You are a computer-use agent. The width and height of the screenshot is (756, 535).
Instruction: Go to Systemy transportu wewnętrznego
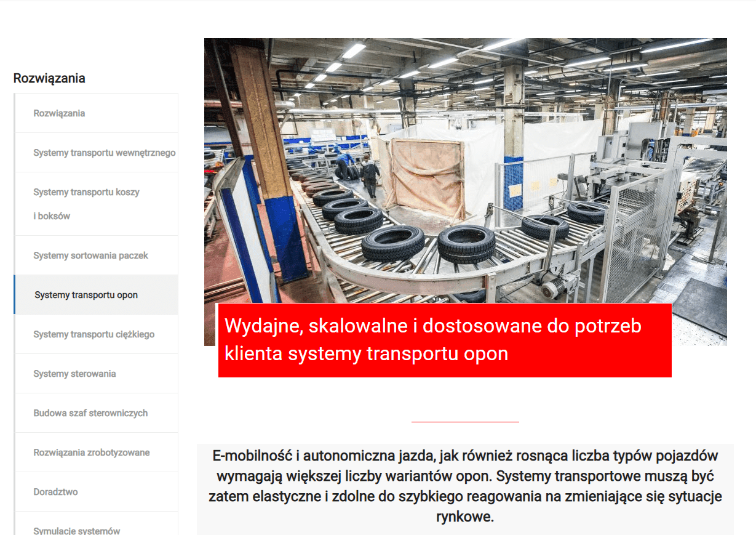tap(104, 153)
